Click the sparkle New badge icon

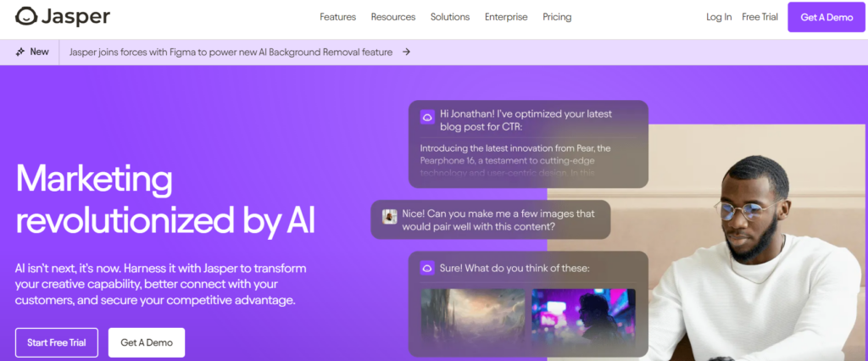point(20,52)
